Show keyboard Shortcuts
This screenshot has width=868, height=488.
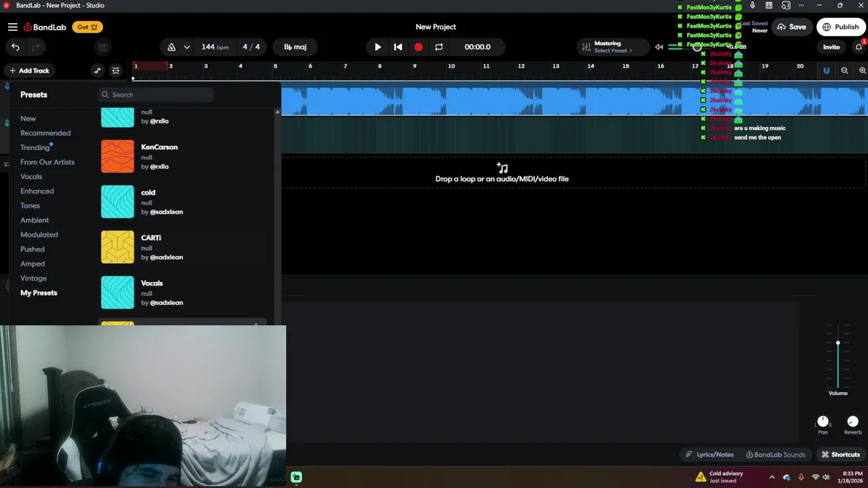(841, 455)
